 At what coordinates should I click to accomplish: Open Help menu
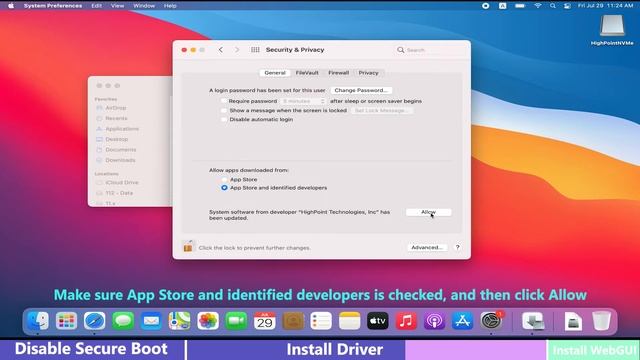pos(170,6)
